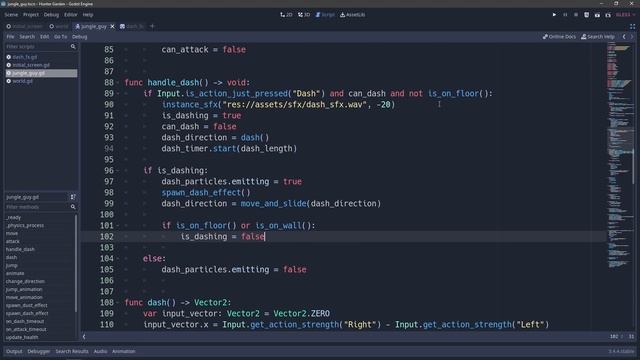Image resolution: width=640 pixels, height=360 pixels.
Task: Toggle alphabetical sort of methods
Action: pyautogui.click(x=73, y=197)
